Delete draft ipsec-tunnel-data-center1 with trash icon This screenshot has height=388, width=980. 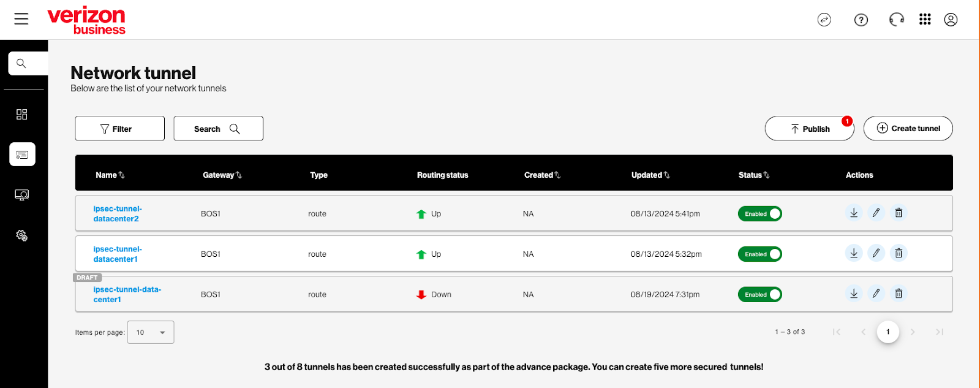tap(899, 294)
